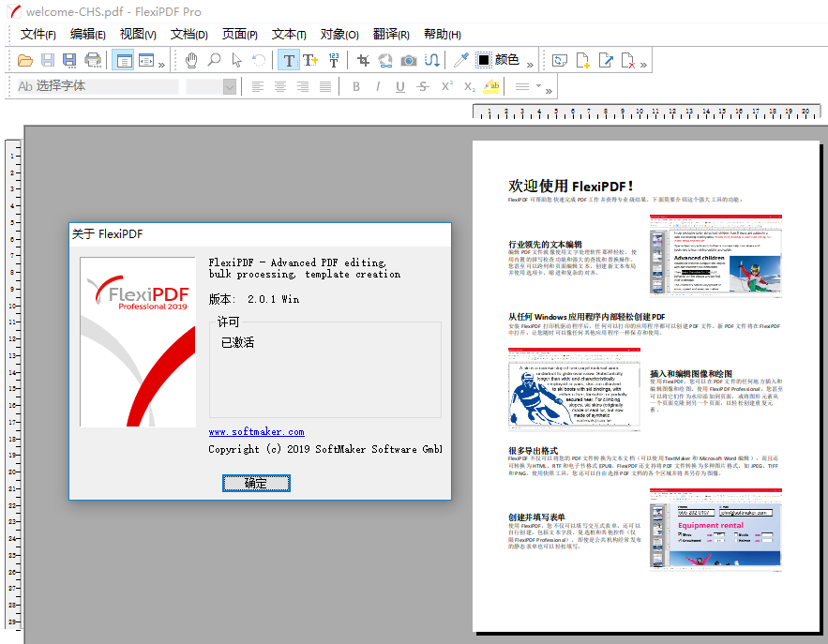Open the 帮助(H) menu

(x=442, y=35)
